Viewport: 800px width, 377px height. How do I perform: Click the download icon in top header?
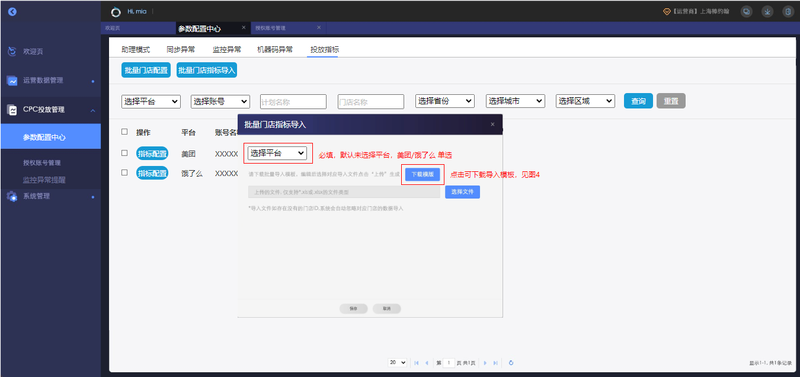pyautogui.click(x=767, y=11)
